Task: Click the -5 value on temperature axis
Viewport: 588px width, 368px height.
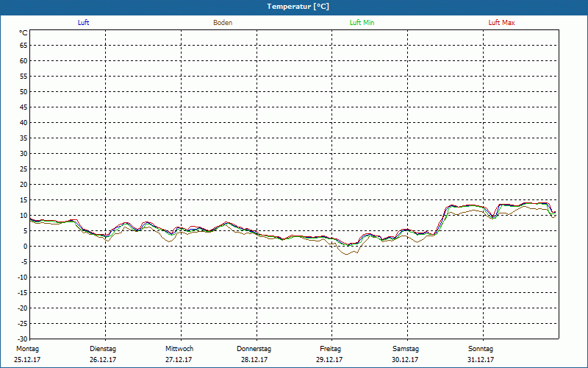Action: point(24,262)
